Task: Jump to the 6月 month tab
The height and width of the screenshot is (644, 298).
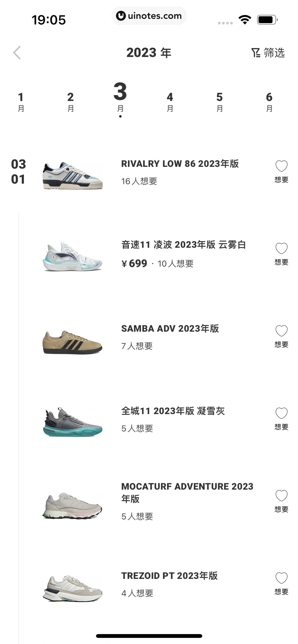Action: coord(269,102)
